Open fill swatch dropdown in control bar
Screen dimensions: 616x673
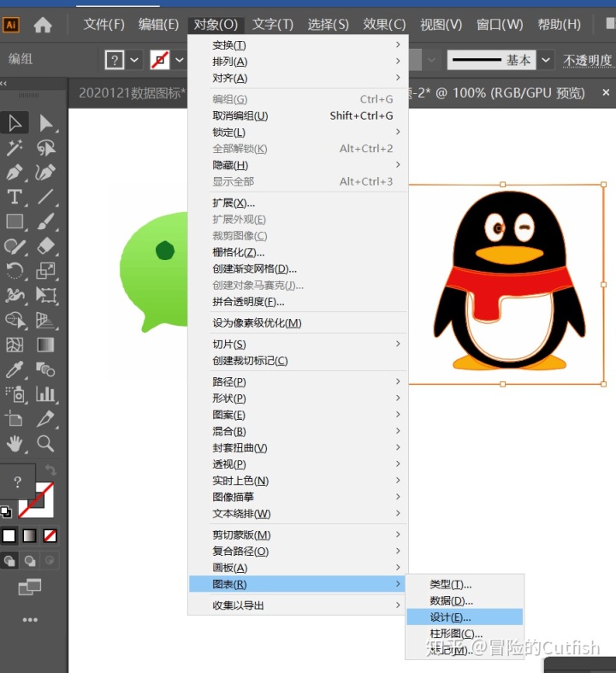tap(134, 60)
